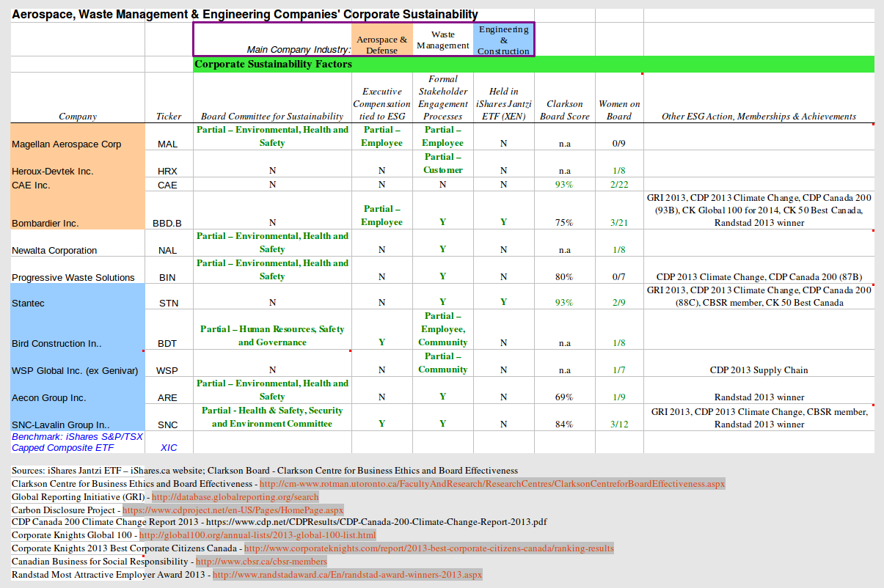Open the Randstad award winners 2013 link

[347, 575]
